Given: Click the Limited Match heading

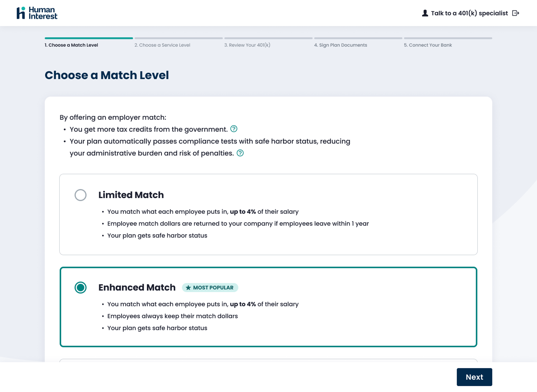Looking at the screenshot, I should point(131,195).
